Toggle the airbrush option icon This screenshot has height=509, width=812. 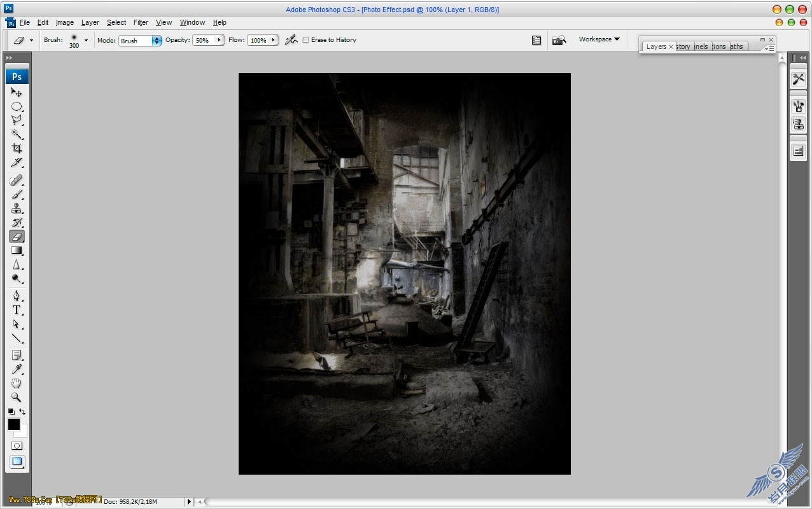pos(291,40)
